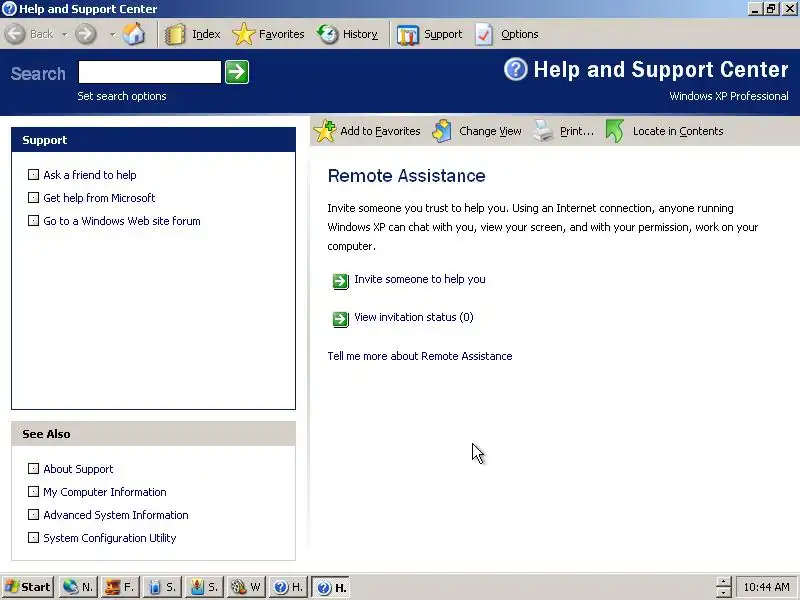Click green arrow for Invite someone
The image size is (800, 600).
[x=340, y=281]
